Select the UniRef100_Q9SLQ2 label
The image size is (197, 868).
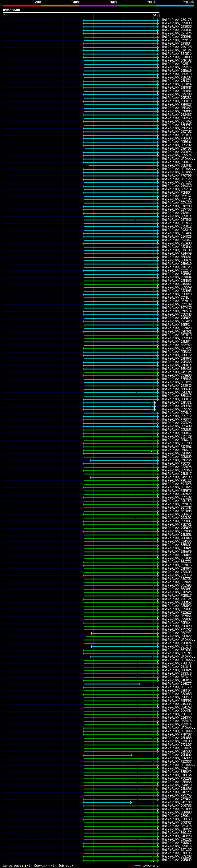pyautogui.click(x=177, y=518)
